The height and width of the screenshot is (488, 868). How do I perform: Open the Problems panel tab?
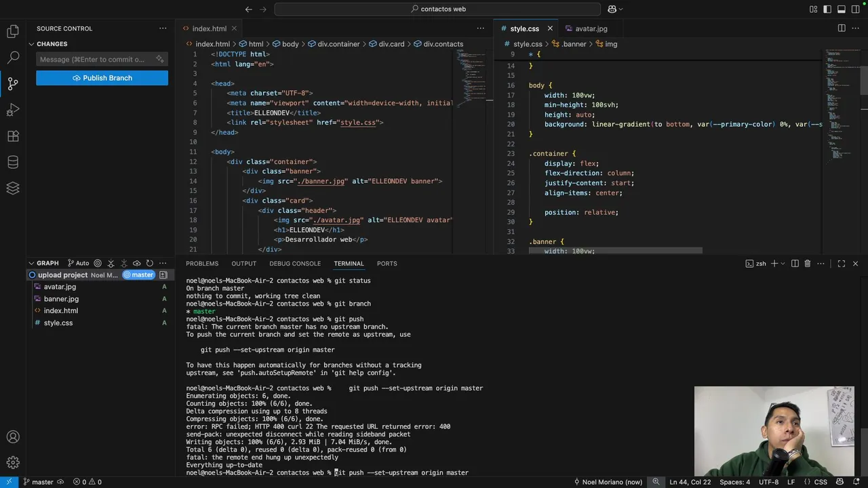pyautogui.click(x=202, y=264)
